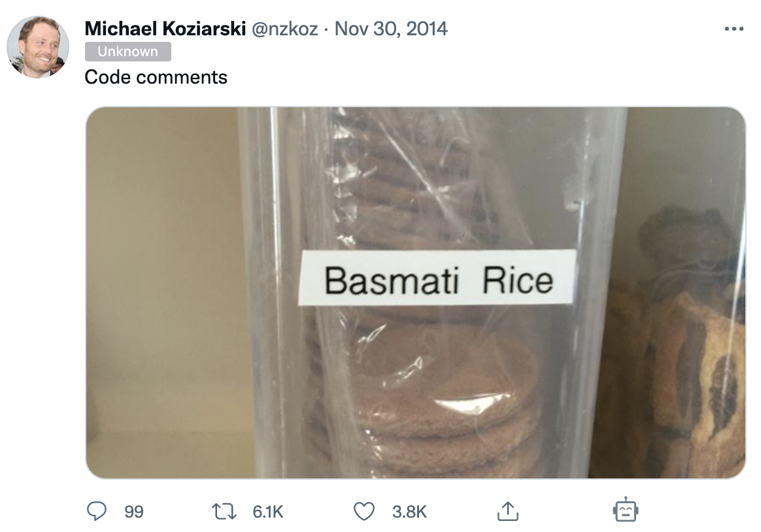Click the 6.1K retweet count

pyautogui.click(x=267, y=512)
